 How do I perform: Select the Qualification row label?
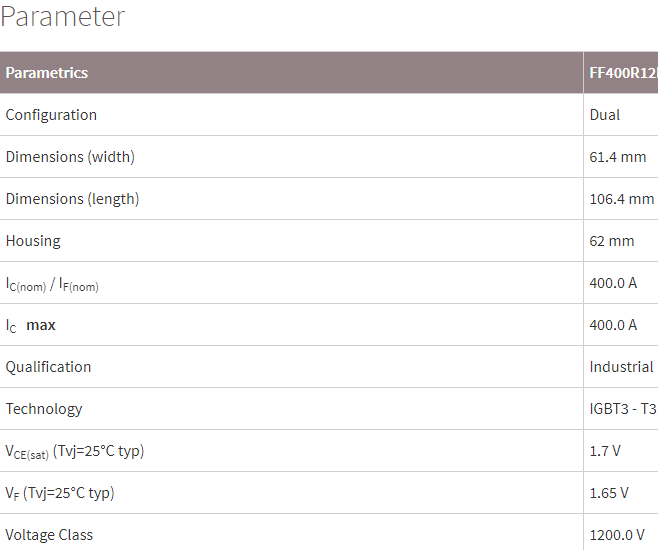point(48,367)
